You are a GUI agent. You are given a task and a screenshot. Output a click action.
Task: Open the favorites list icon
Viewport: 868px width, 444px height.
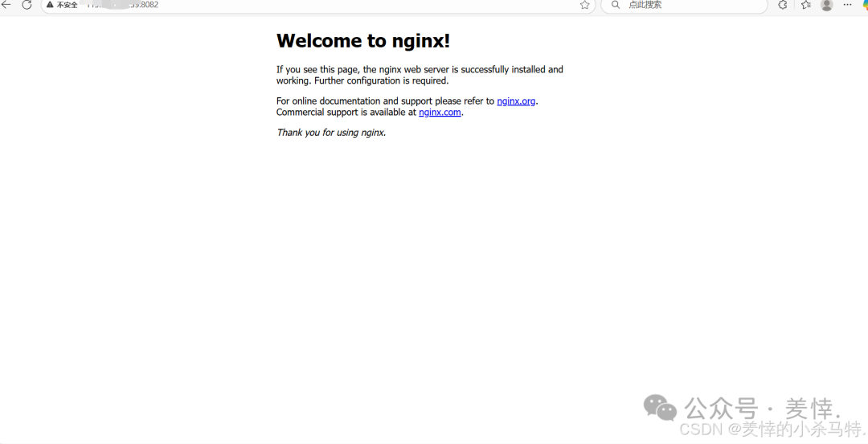[806, 5]
